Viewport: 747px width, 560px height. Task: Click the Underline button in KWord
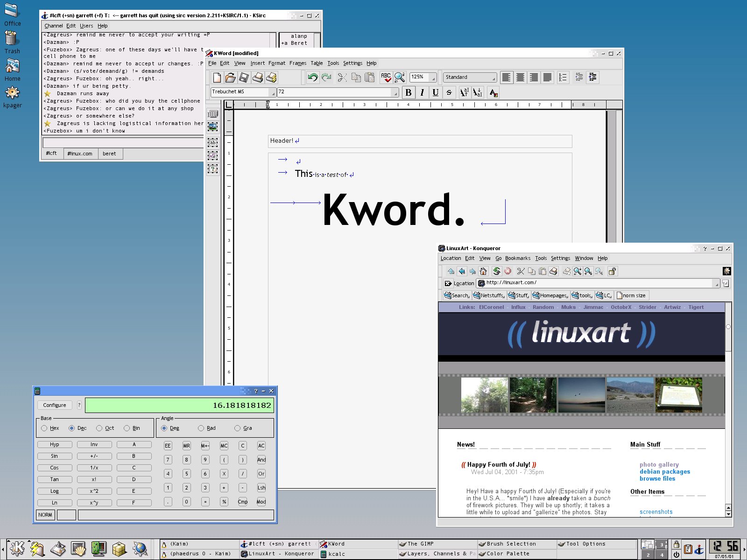(435, 92)
